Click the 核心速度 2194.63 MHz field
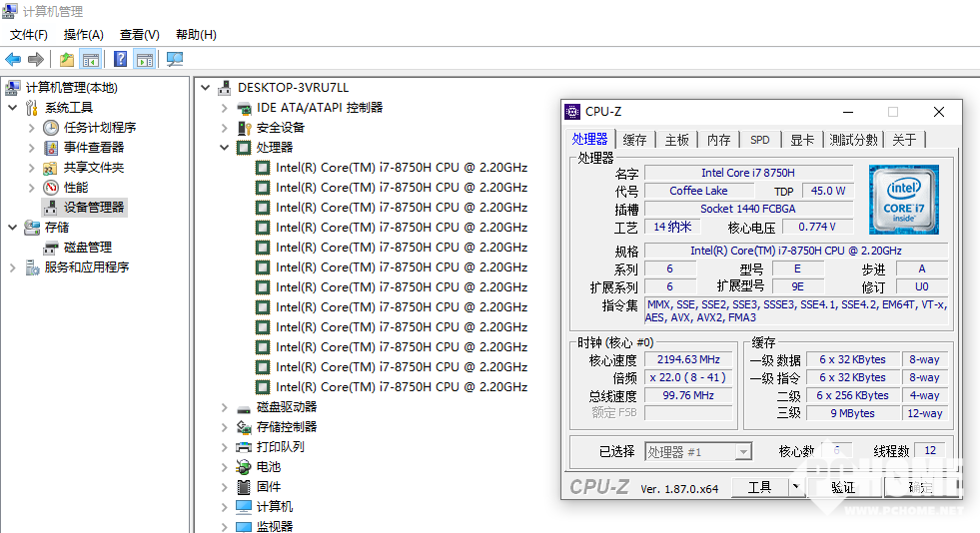This screenshot has height=533, width=980. click(x=688, y=359)
